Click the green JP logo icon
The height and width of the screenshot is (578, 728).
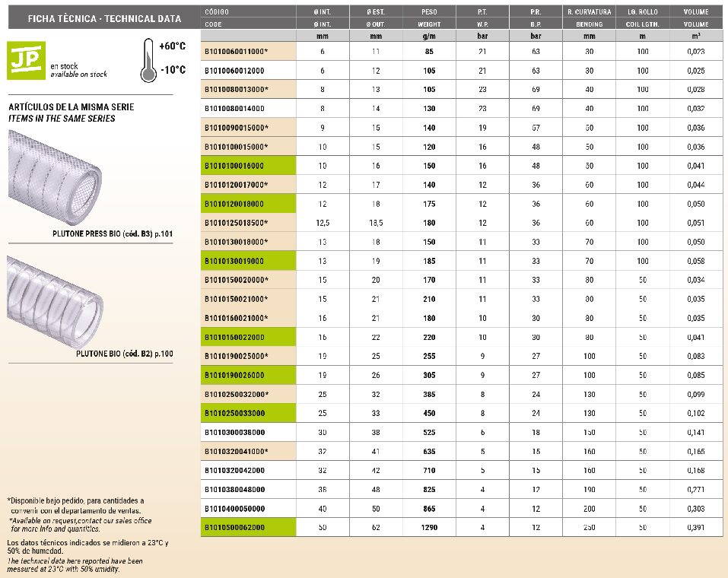click(x=25, y=61)
